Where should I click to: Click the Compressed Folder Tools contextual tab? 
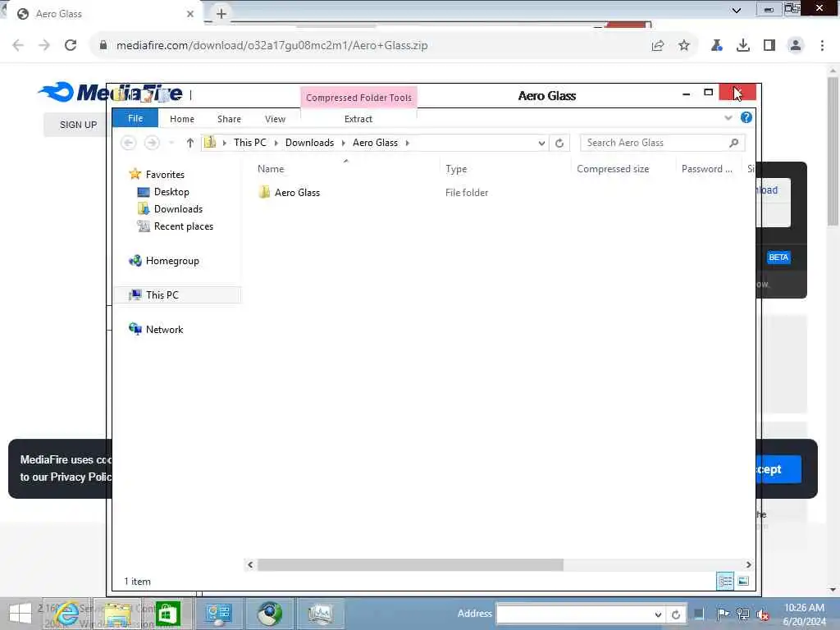click(x=358, y=98)
